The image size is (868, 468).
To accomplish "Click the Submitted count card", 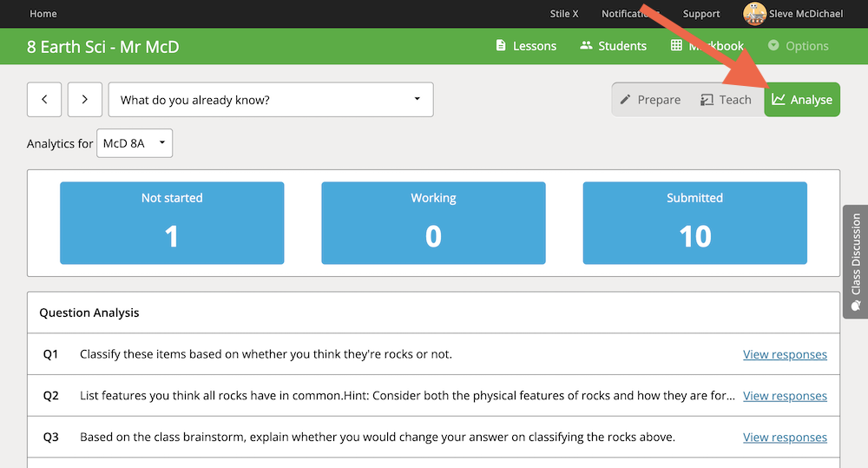I will 694,223.
